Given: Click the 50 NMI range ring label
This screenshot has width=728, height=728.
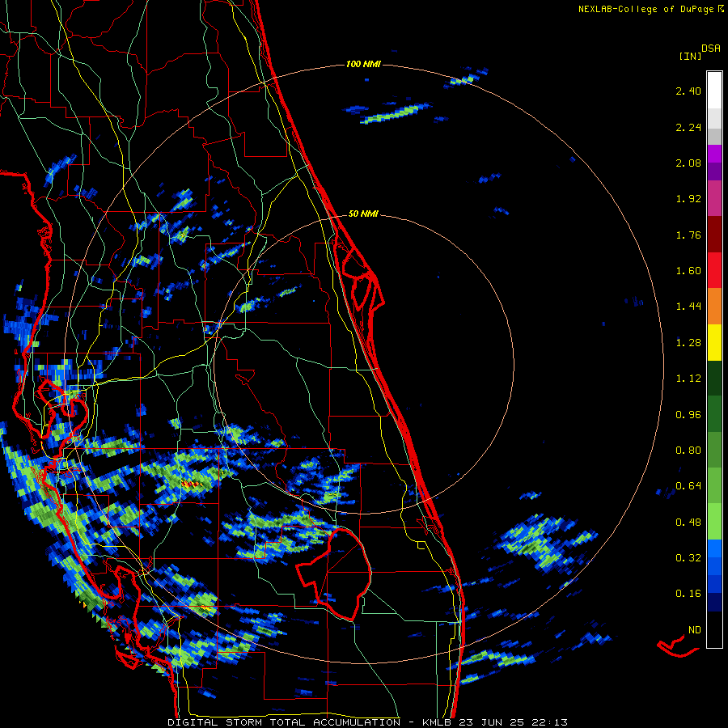Looking at the screenshot, I should pyautogui.click(x=363, y=214).
